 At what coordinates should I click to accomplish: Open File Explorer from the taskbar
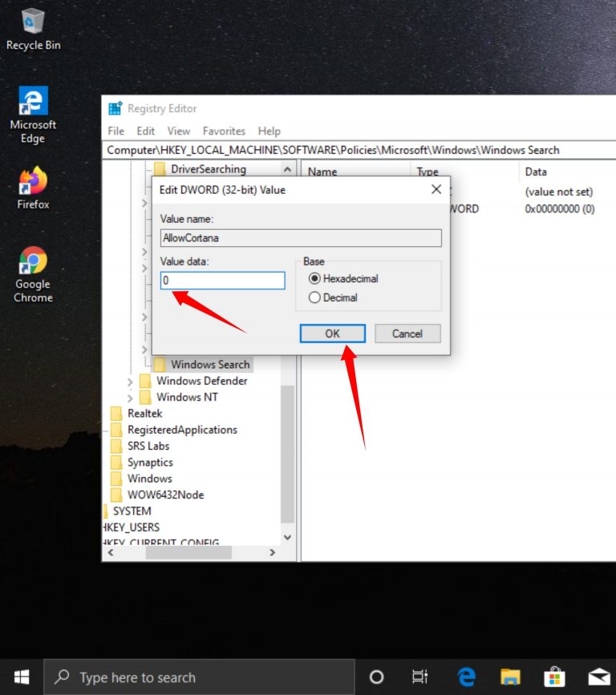pos(510,677)
